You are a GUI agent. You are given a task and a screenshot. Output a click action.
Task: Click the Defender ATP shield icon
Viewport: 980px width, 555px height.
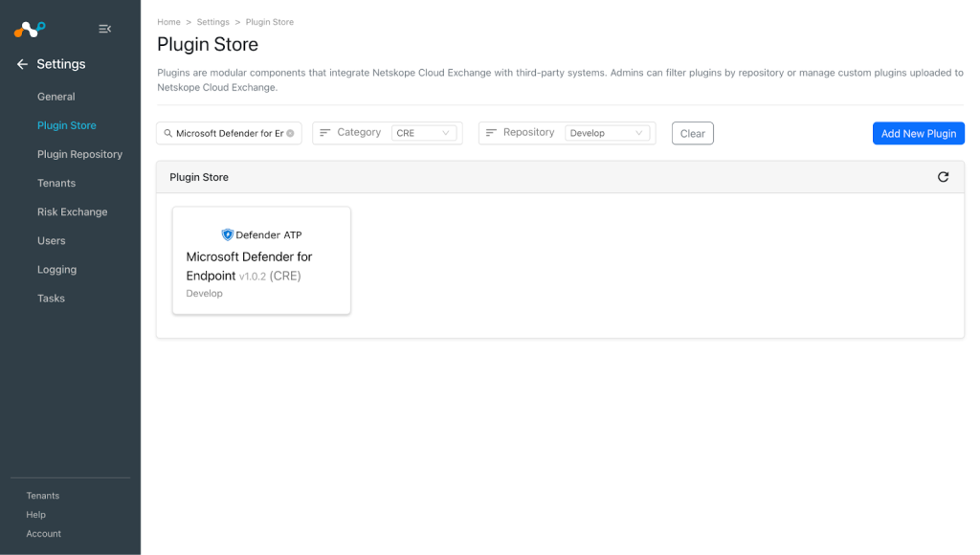click(228, 234)
